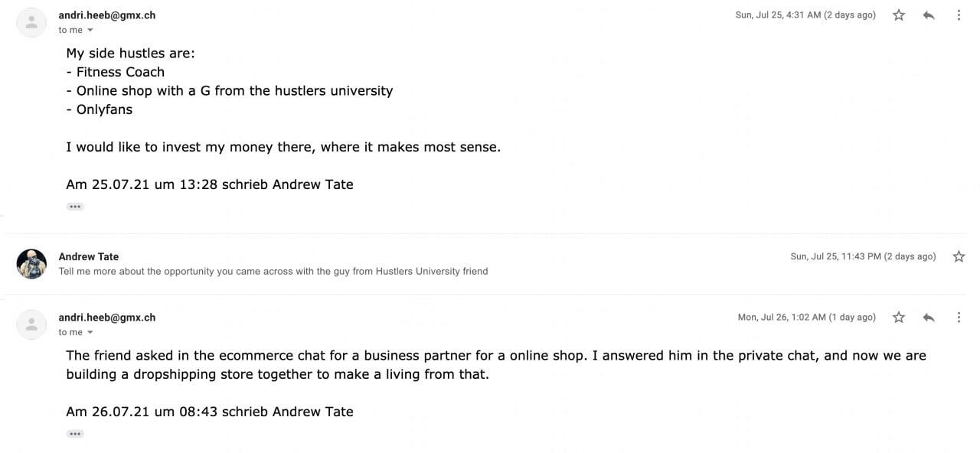
Task: Star the Jul 25, 4:31 AM message
Action: pyautogui.click(x=899, y=15)
